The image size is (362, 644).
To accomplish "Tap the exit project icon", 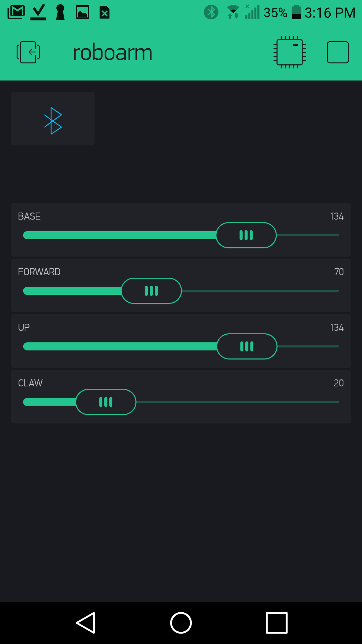I will point(28,52).
